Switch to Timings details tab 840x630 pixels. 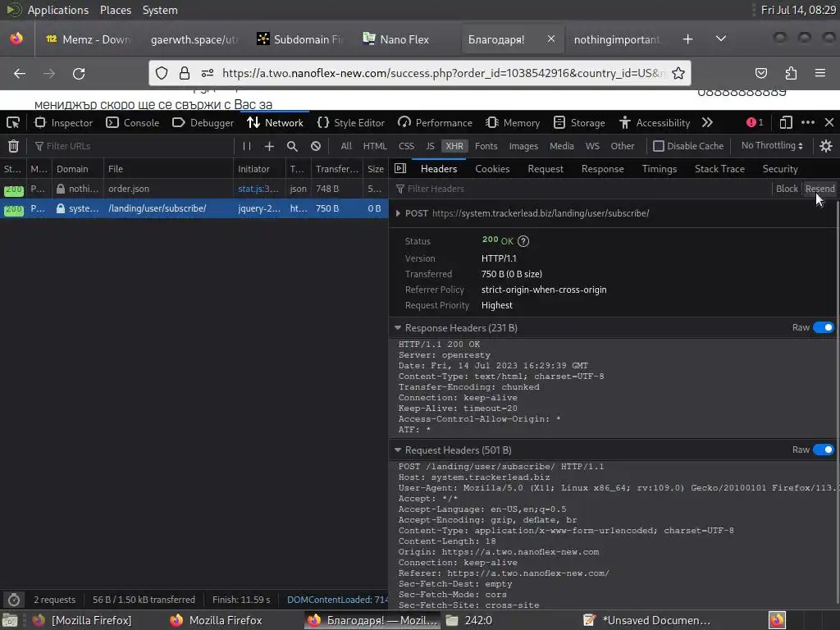tap(659, 169)
